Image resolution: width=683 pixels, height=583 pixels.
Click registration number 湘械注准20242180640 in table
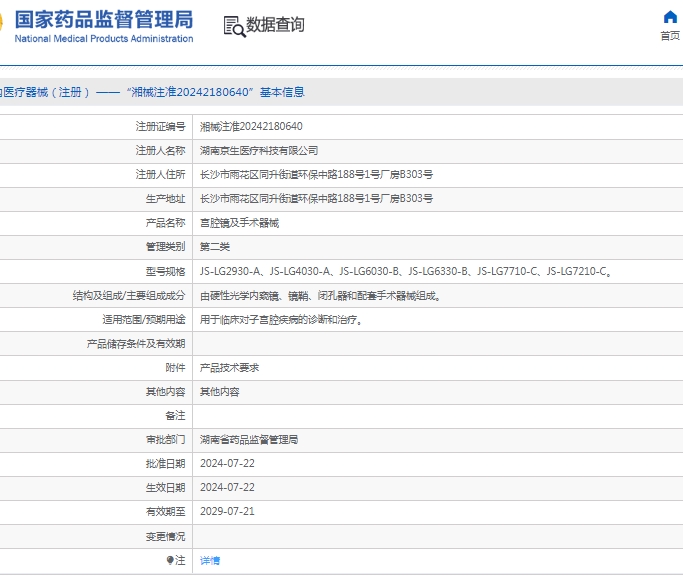251,126
